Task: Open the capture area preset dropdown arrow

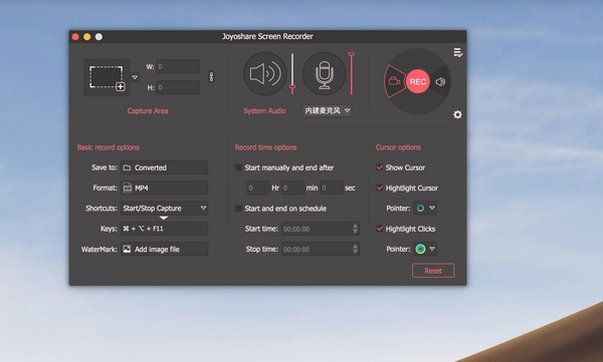Action: pos(135,77)
